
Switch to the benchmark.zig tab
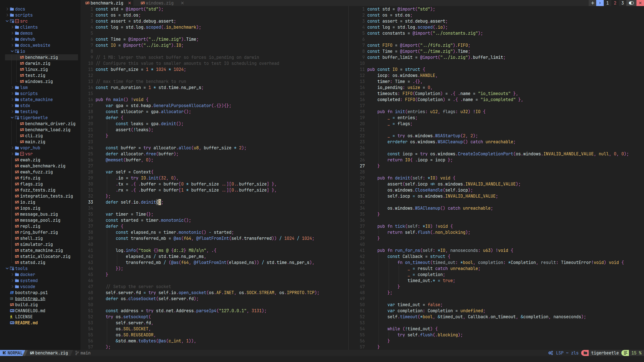click(x=107, y=3)
